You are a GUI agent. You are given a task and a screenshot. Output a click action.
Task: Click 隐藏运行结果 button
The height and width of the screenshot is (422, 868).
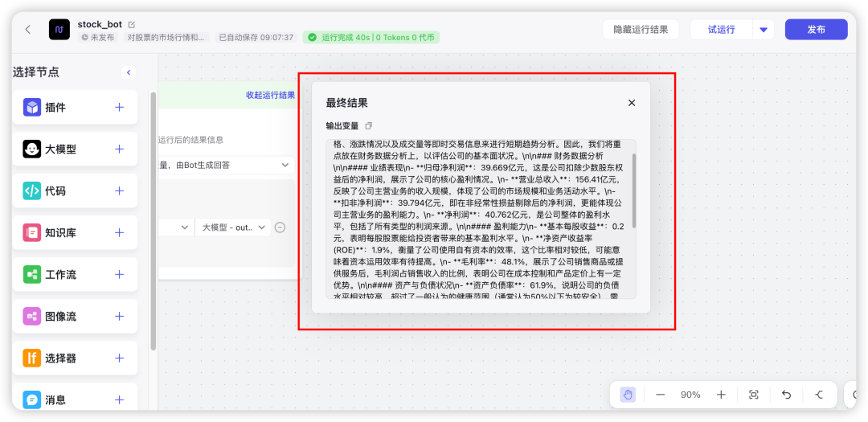(641, 30)
